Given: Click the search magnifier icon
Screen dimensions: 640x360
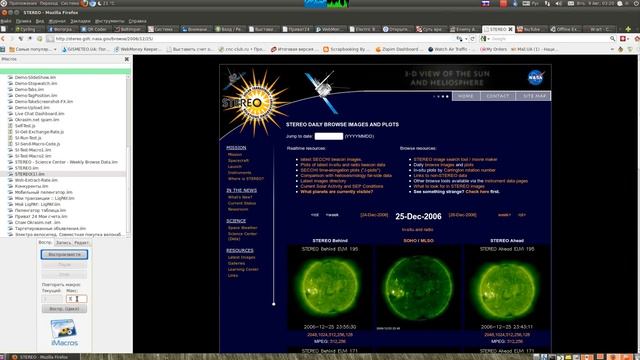Looking at the screenshot, I should (x=613, y=39).
